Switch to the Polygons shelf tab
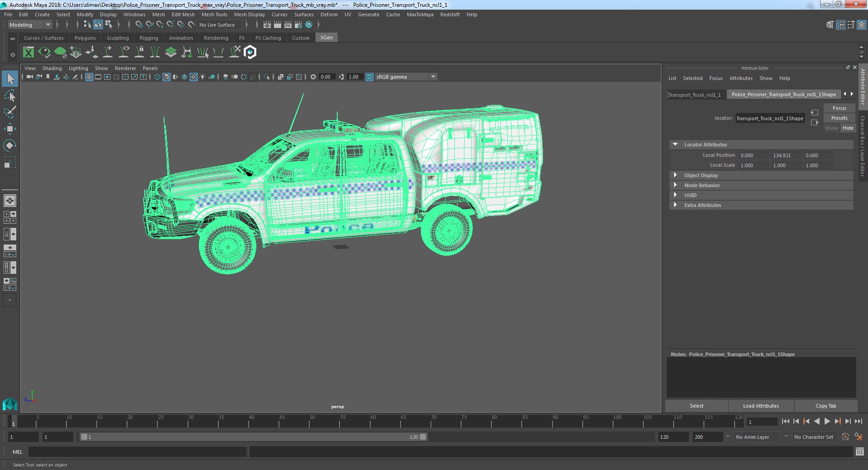 [85, 38]
